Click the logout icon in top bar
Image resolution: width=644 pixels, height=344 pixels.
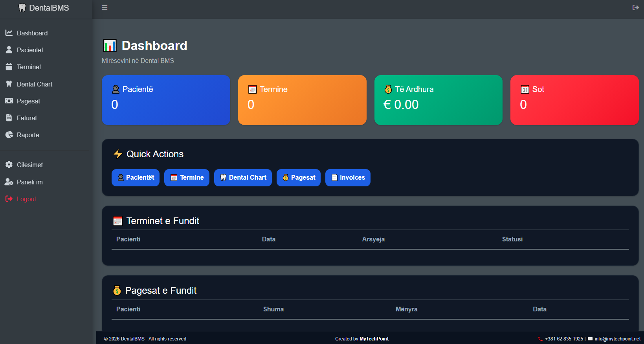point(635,7)
